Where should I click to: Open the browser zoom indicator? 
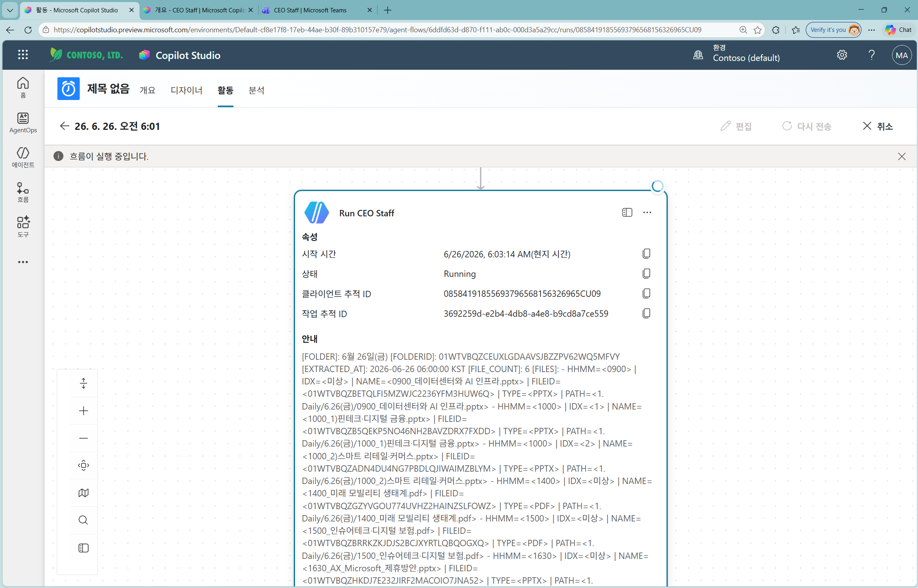coord(743,30)
